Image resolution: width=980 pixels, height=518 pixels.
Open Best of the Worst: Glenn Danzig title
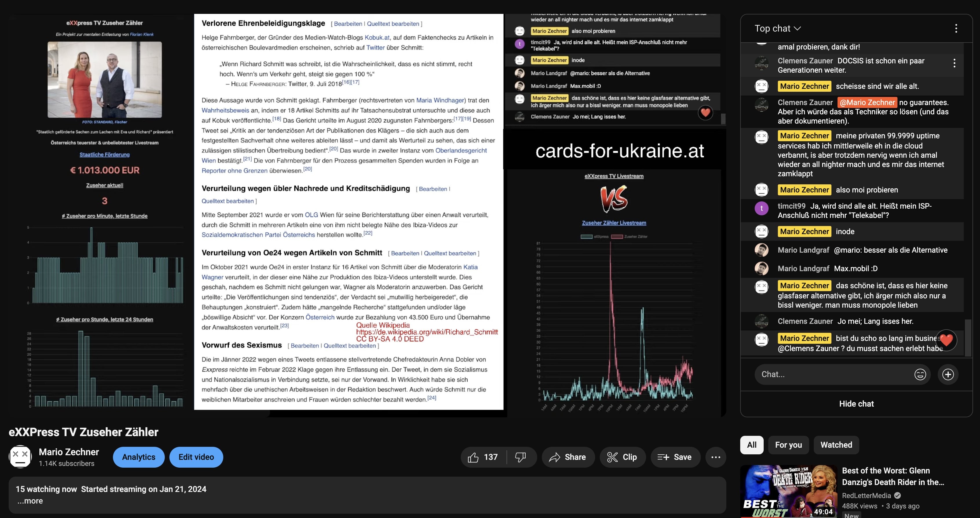pyautogui.click(x=893, y=476)
